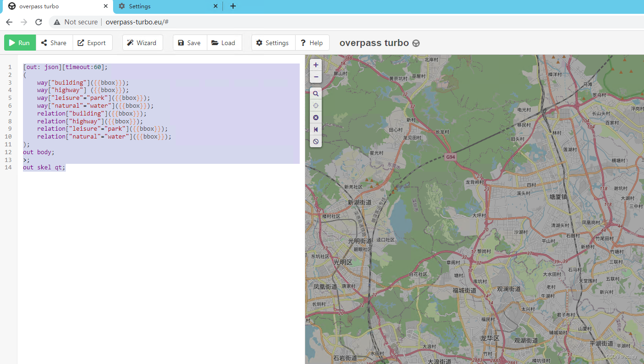644x364 pixels.
Task: Open the overpass turbo logo menu
Action: [416, 43]
